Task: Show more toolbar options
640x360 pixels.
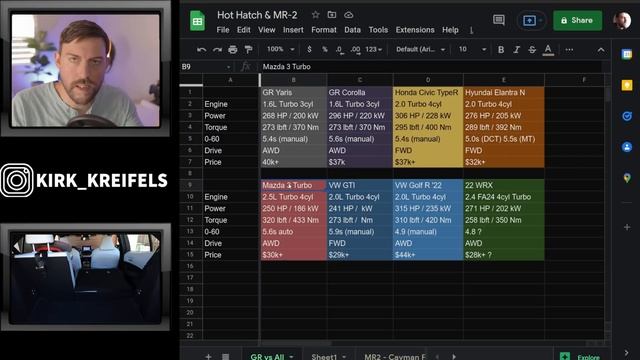Action: tap(569, 50)
